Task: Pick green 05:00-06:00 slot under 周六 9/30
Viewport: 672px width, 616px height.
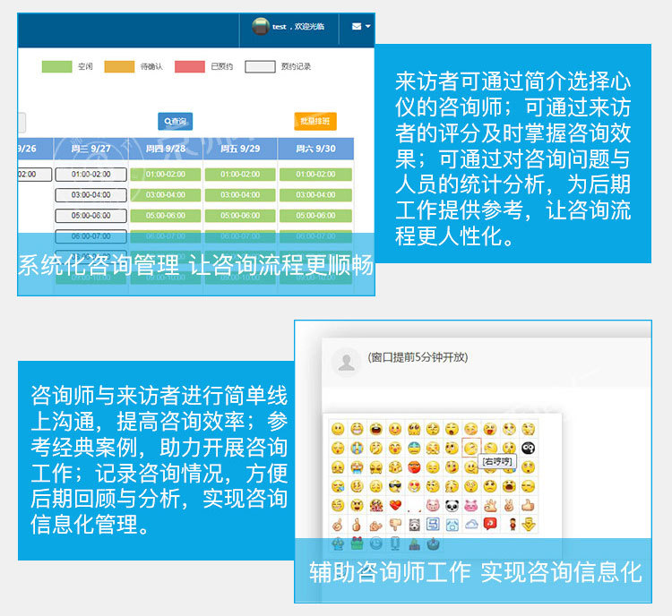Action: [x=315, y=216]
